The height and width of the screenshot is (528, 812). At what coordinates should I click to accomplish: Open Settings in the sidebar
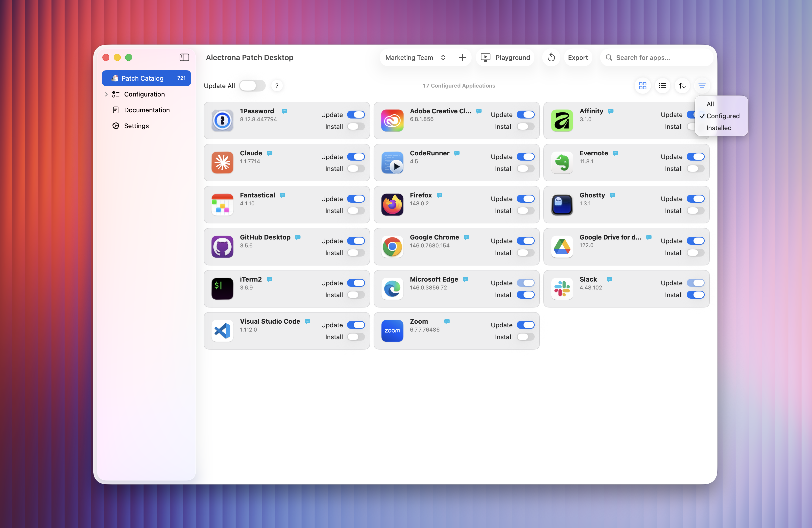click(x=146, y=126)
